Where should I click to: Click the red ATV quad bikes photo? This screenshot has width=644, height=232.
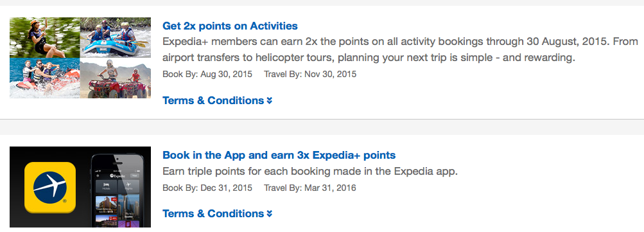coord(116,78)
